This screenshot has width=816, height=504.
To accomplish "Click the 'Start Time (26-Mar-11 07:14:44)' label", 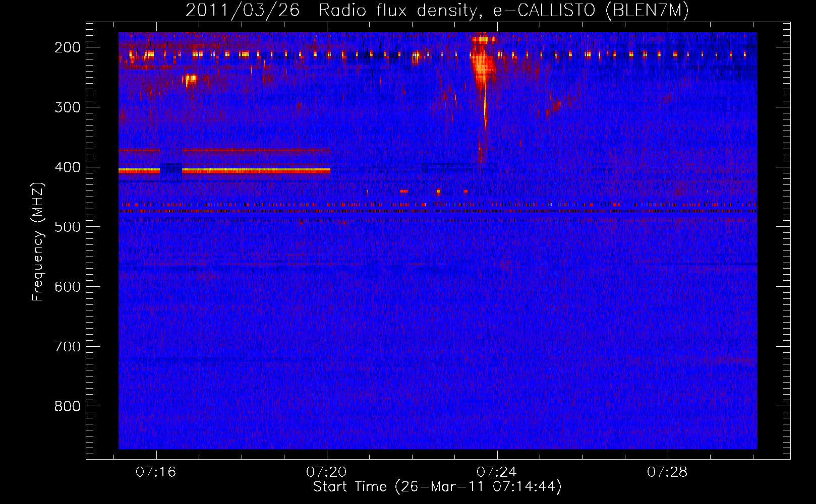I will [437, 487].
